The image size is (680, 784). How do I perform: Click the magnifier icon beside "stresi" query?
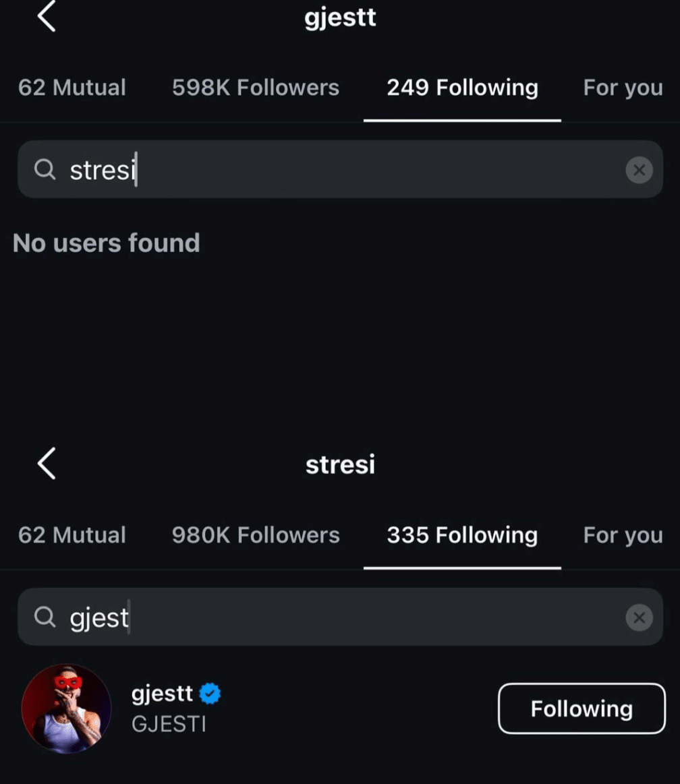click(x=45, y=170)
